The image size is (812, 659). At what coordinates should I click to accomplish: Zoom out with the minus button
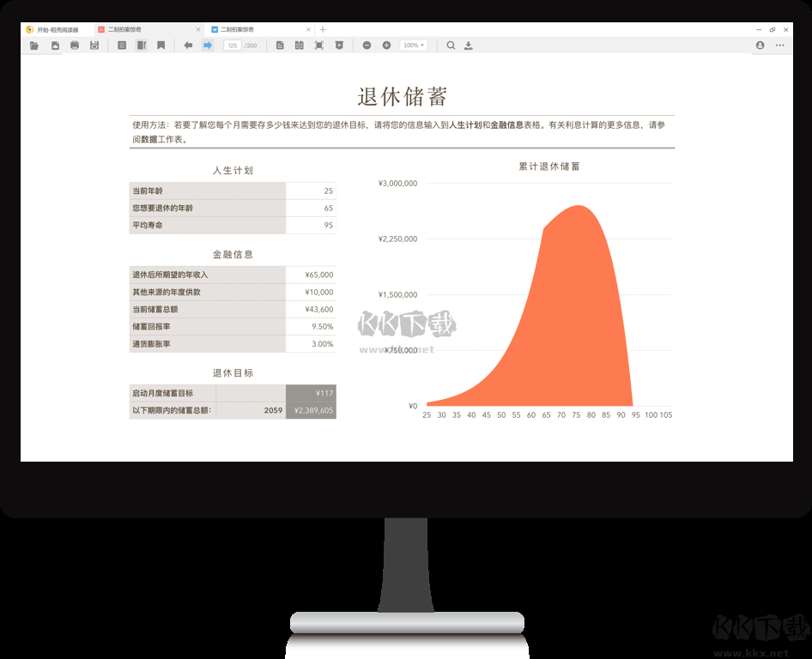[367, 45]
